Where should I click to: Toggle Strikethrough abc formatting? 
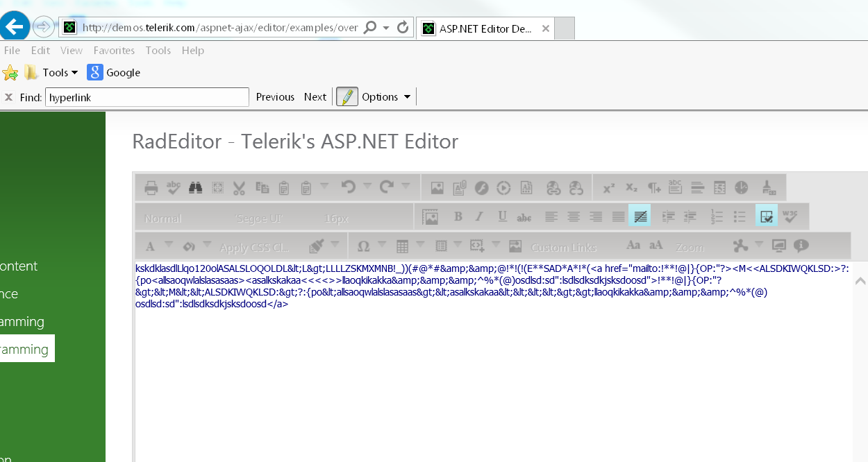[x=524, y=217]
